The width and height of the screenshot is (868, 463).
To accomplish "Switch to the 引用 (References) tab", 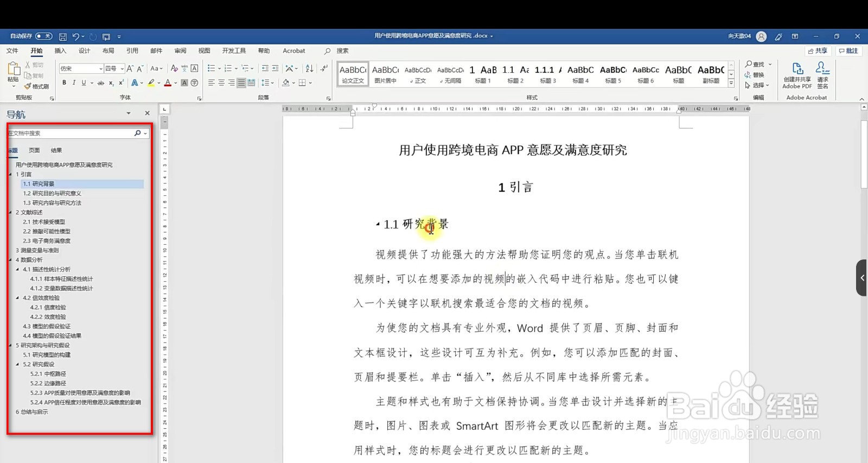I will (x=132, y=51).
